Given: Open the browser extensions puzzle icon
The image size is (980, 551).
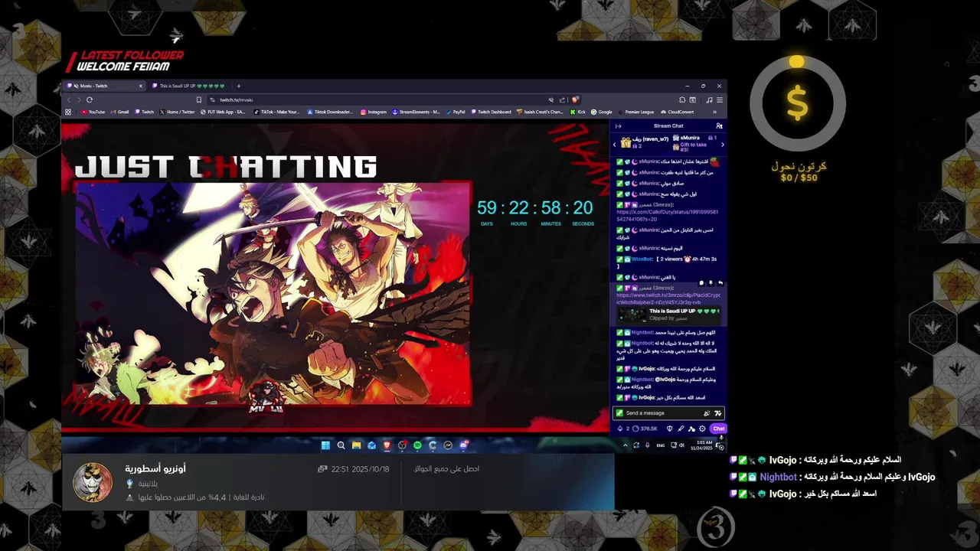Looking at the screenshot, I should pos(682,99).
